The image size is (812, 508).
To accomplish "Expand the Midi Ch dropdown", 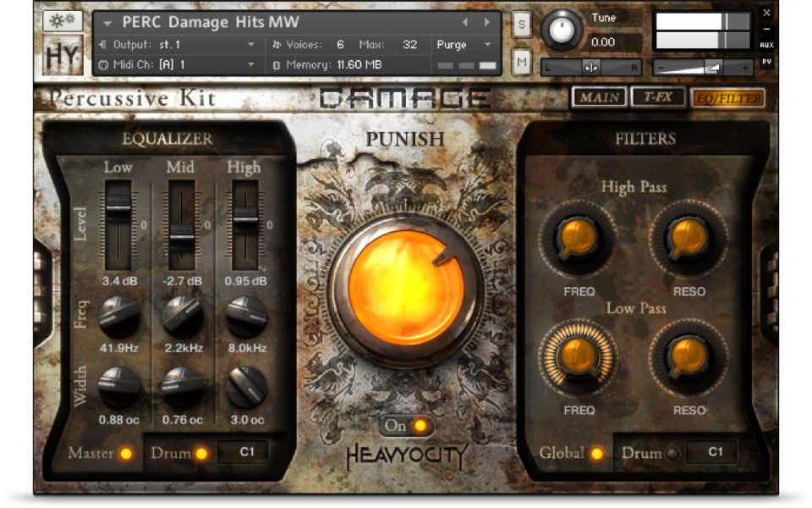I will point(251,64).
